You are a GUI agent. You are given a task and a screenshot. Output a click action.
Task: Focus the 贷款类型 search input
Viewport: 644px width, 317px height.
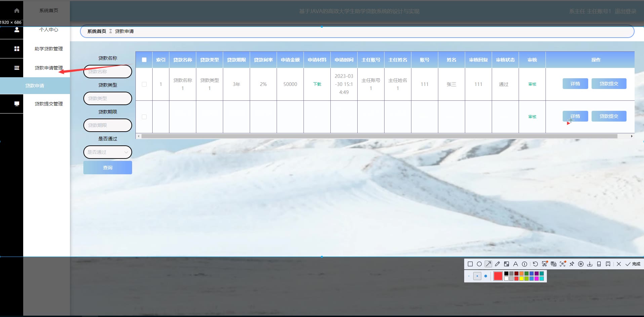(x=108, y=98)
